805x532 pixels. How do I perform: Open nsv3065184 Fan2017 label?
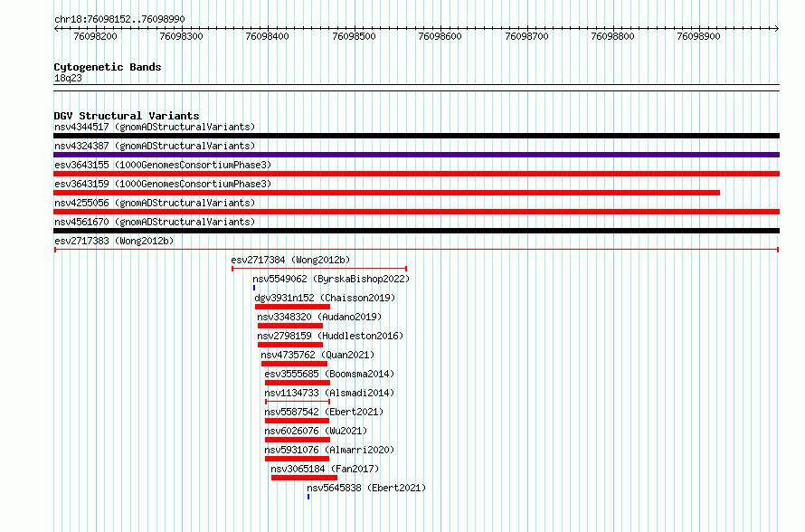pos(325,469)
